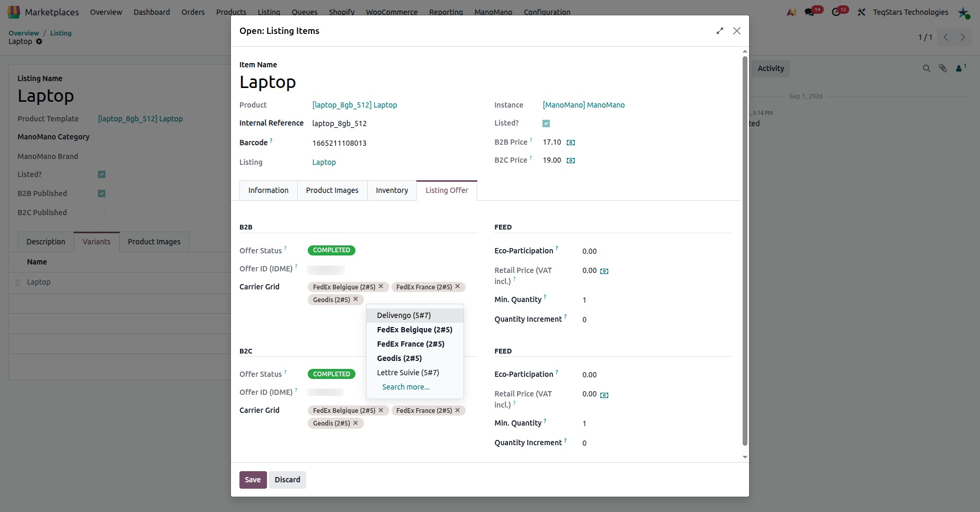Toggle Listed? checkbox on background Listing form
Viewport: 980px width, 512px height.
point(102,174)
